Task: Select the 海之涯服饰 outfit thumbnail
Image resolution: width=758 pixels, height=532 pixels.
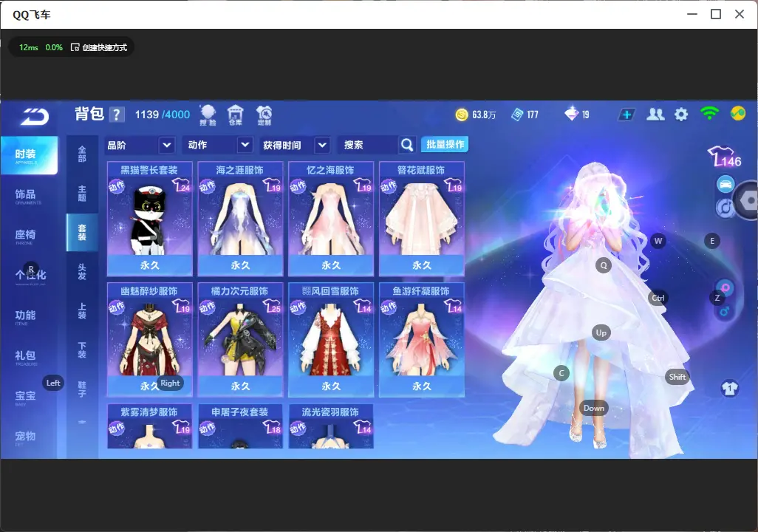Action: (x=240, y=219)
